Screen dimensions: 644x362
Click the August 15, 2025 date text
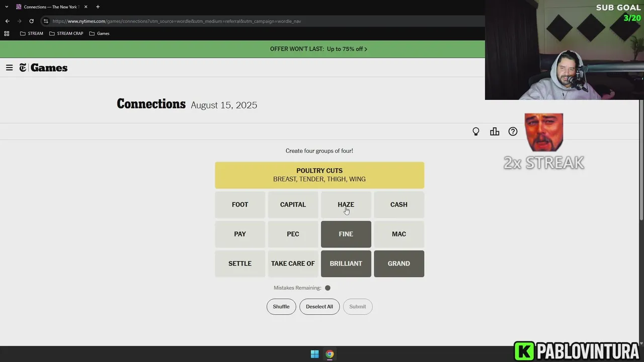click(x=224, y=105)
